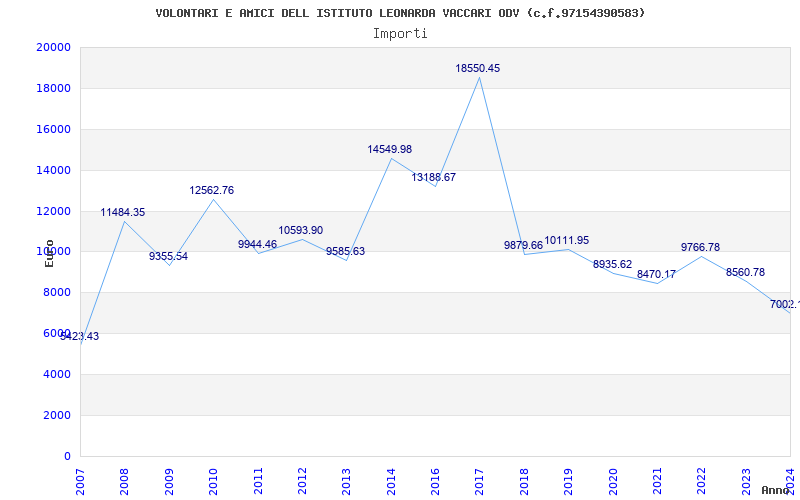Click the 14000 y-axis value
The width and height of the screenshot is (800, 500).
[54, 170]
